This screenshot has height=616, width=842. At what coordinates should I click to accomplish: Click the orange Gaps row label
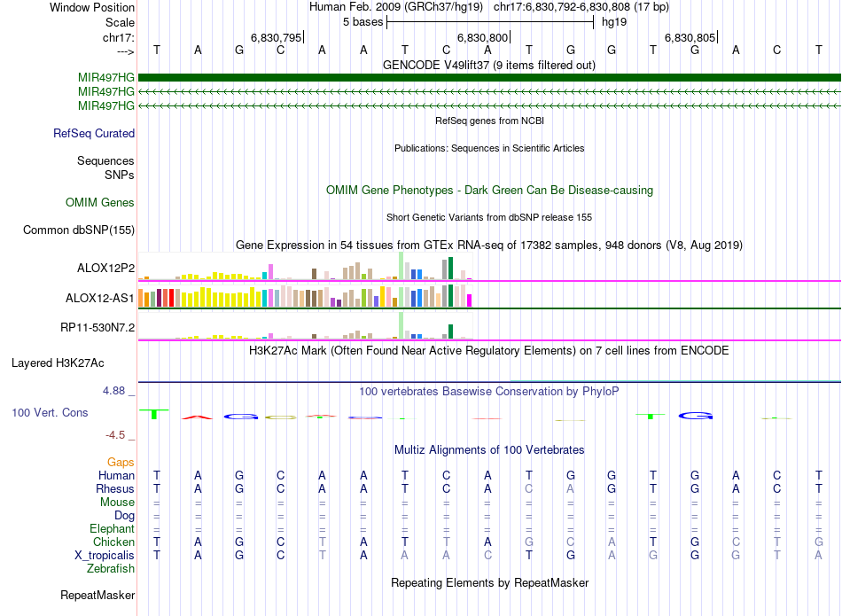(x=121, y=463)
